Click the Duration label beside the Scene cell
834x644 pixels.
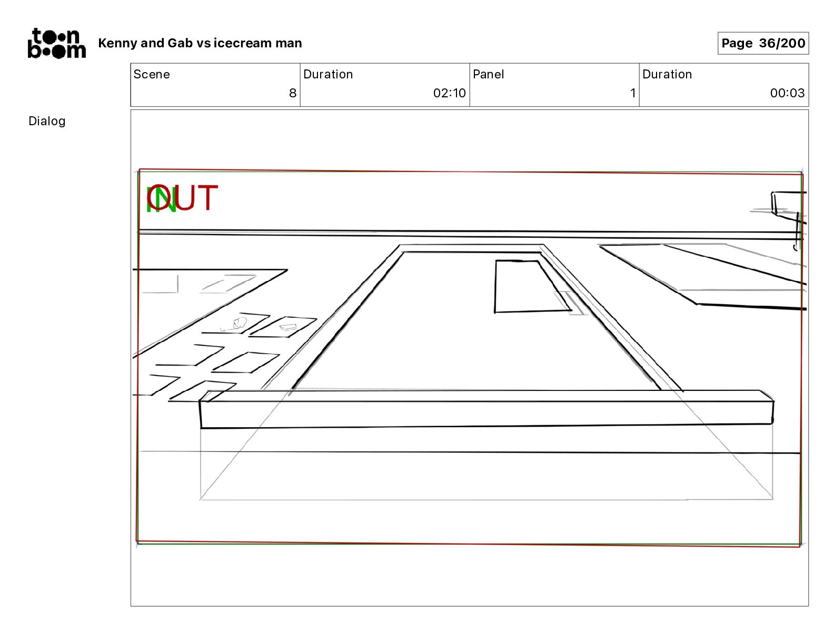point(328,74)
